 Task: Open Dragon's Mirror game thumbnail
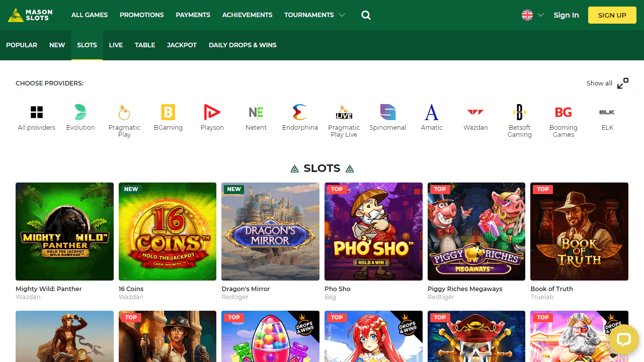(270, 231)
